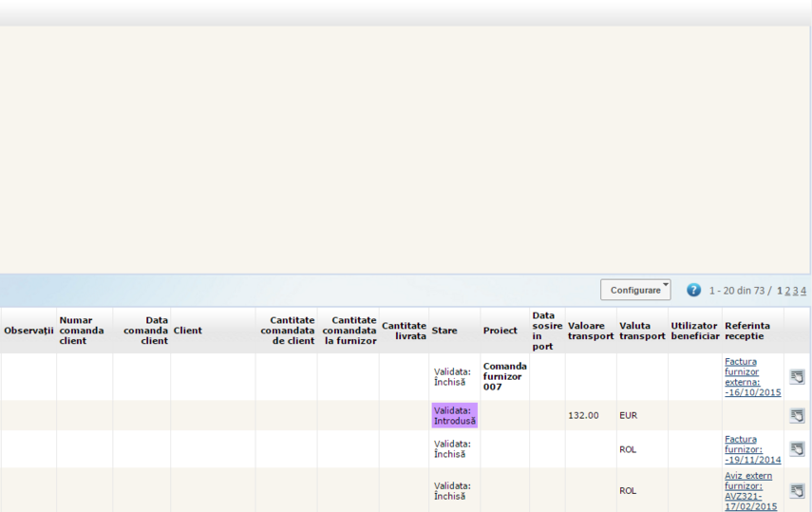Jump to results page 4
The image size is (812, 512).
803,291
